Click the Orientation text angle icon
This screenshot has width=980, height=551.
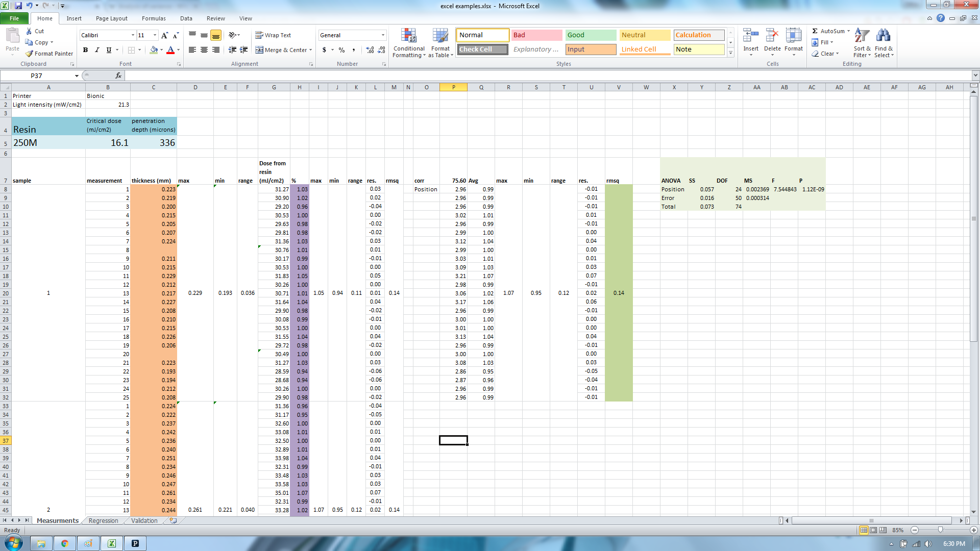(233, 35)
